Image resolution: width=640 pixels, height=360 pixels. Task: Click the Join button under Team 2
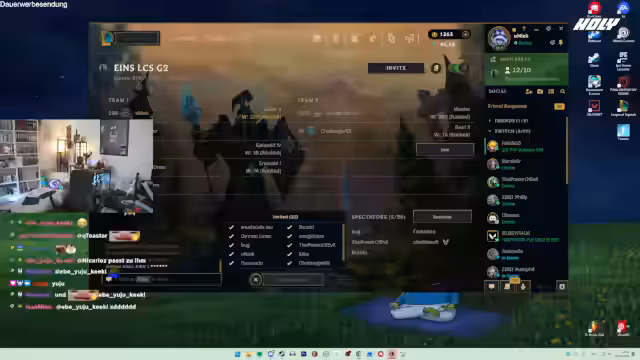point(445,150)
